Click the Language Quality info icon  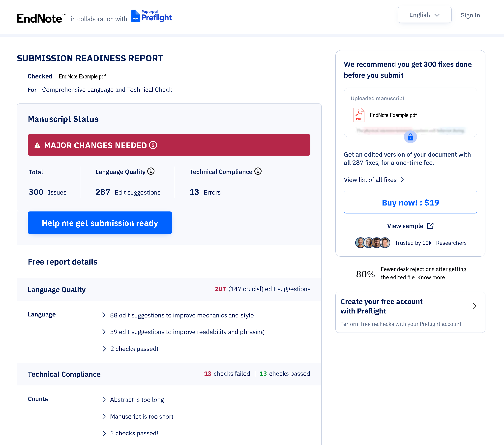pos(151,171)
